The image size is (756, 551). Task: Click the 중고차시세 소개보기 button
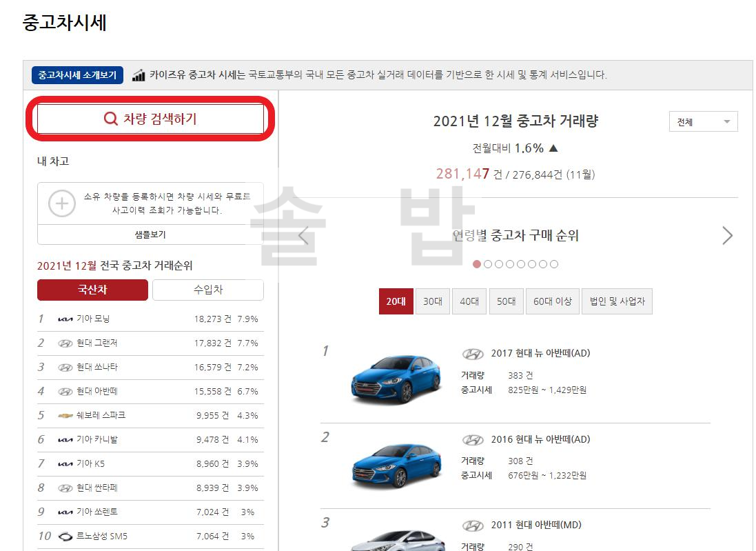[77, 74]
